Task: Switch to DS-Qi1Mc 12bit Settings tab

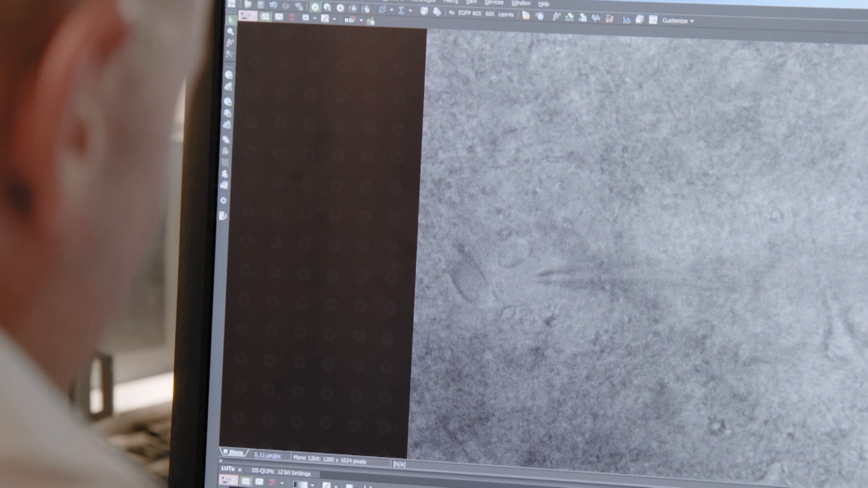Action: click(x=281, y=472)
